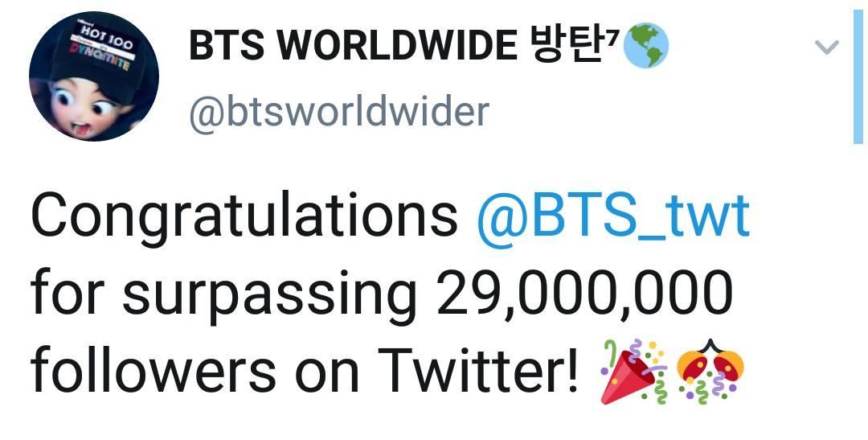Screen dimensions: 868x440
Task: Open the tweet options chevron menu
Action: (x=826, y=48)
